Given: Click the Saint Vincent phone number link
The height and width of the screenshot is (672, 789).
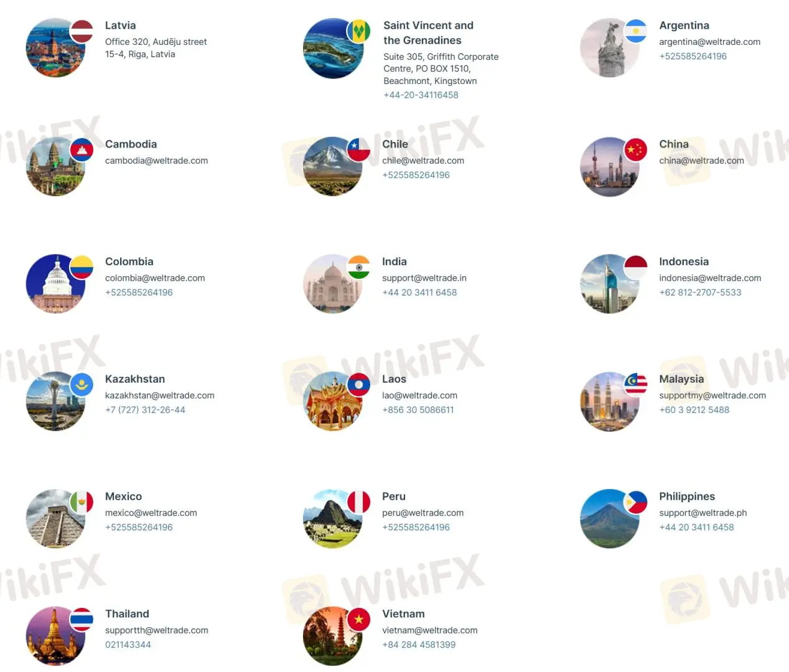Looking at the screenshot, I should click(421, 95).
